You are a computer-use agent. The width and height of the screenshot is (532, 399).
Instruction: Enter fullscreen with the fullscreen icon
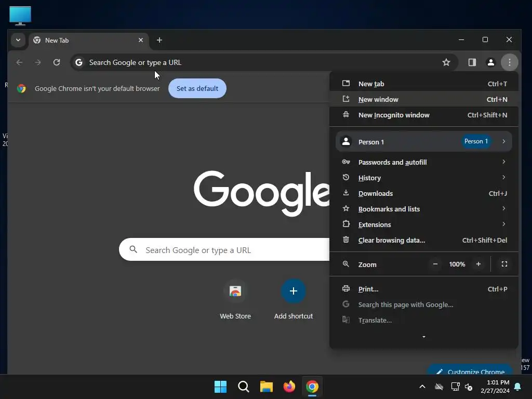coord(504,264)
